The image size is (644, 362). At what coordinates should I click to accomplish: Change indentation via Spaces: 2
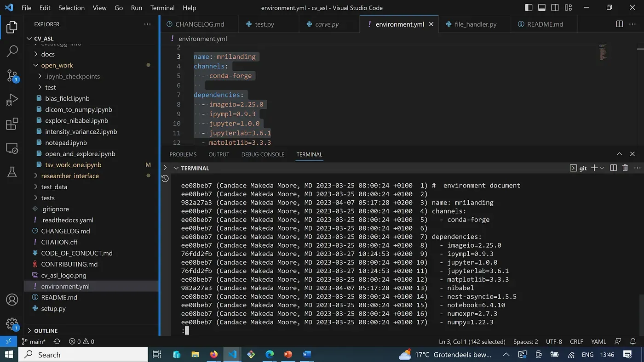click(x=526, y=341)
